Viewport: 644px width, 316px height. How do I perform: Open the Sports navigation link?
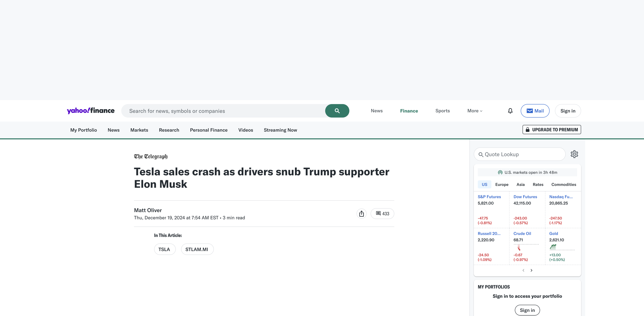click(442, 111)
